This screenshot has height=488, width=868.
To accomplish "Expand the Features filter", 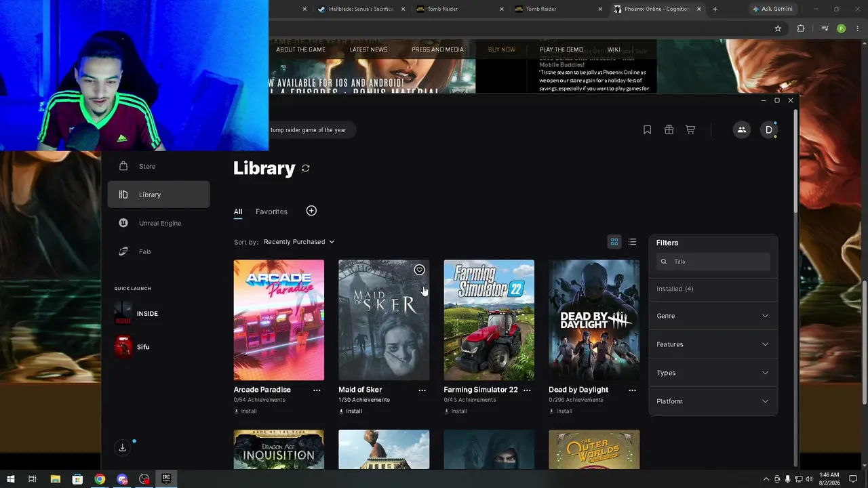I will pyautogui.click(x=713, y=344).
